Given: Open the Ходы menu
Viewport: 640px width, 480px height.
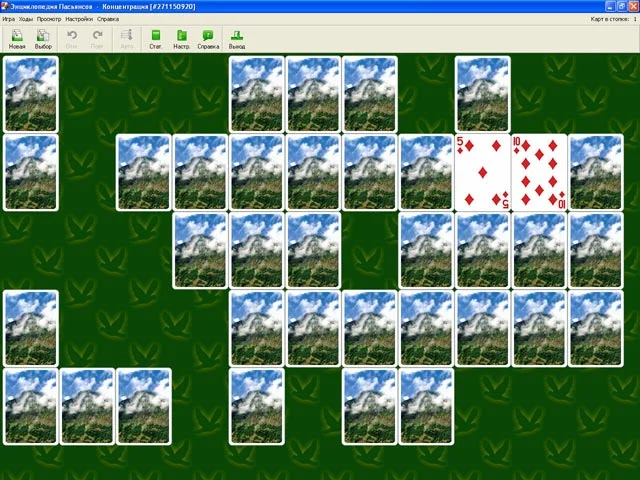Looking at the screenshot, I should [x=26, y=19].
